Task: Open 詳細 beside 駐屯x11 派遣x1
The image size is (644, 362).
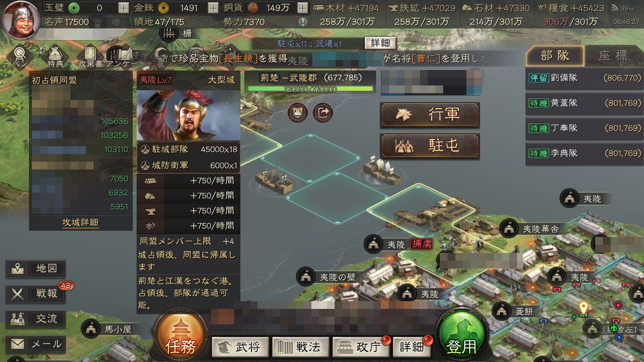Action: (x=380, y=43)
